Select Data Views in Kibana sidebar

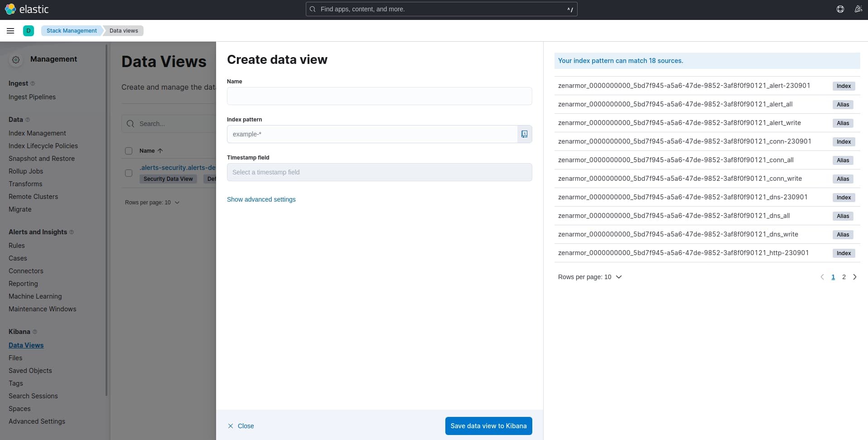[x=26, y=345]
